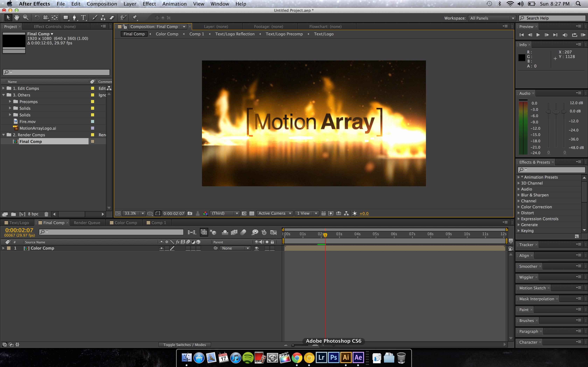
Task: Open the Composition menu
Action: (102, 4)
